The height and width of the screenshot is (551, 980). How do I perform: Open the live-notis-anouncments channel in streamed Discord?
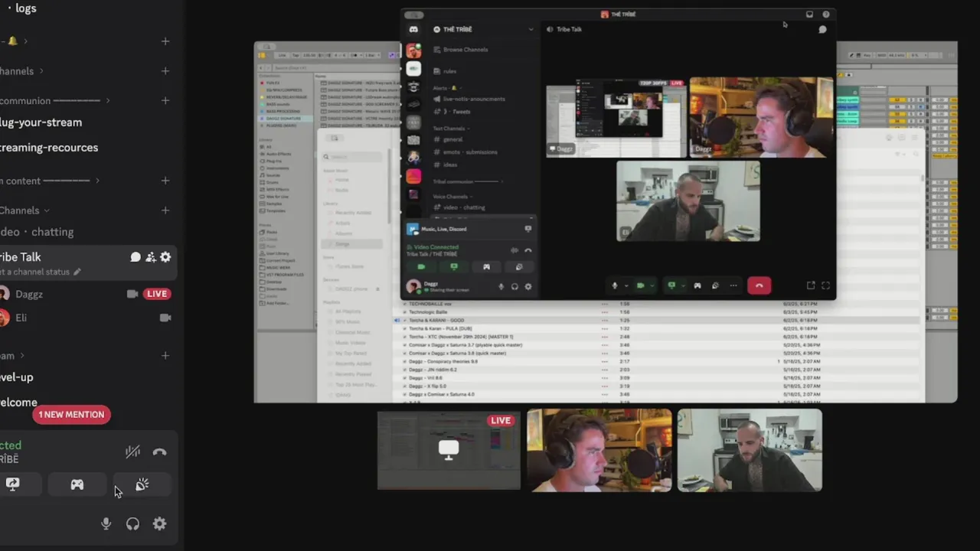coord(474,99)
